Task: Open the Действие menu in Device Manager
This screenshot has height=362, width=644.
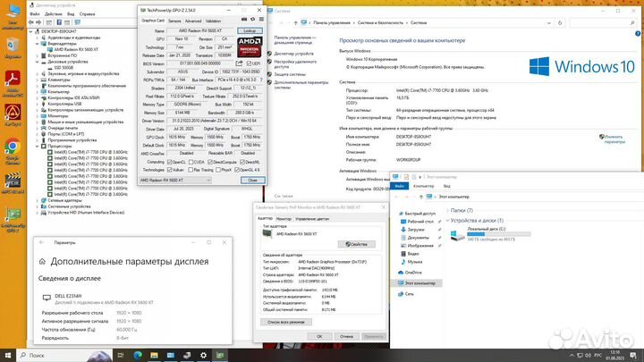Action: click(x=54, y=14)
